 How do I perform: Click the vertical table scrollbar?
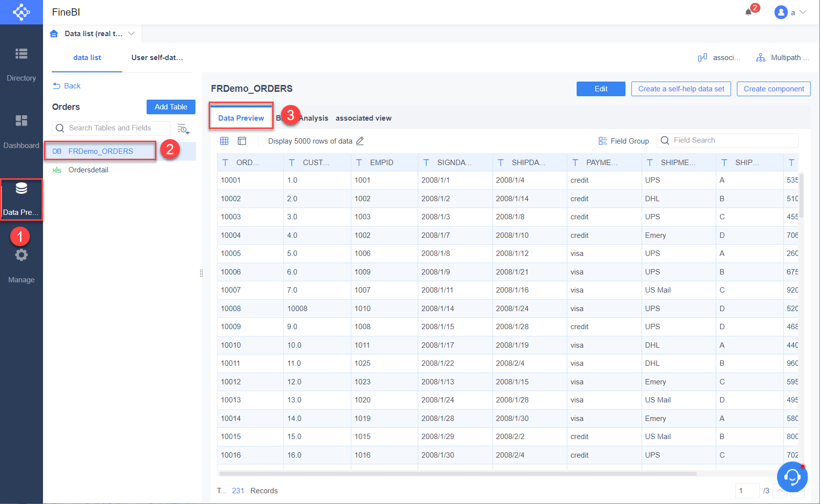click(801, 195)
